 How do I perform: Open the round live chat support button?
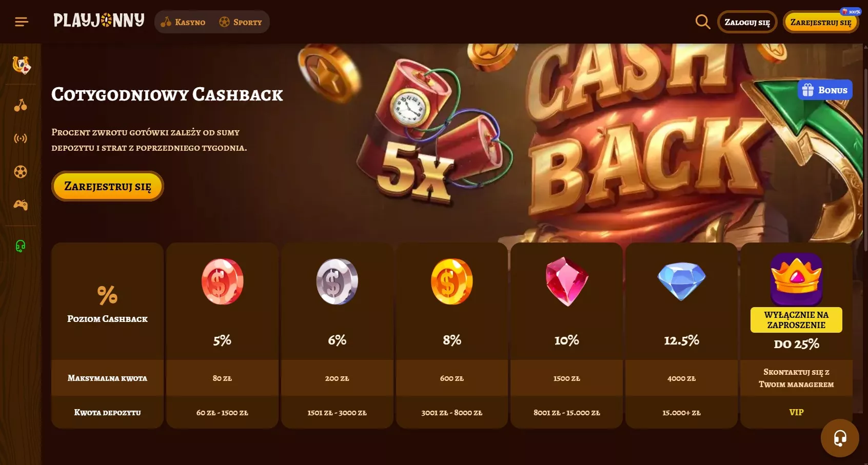tap(840, 438)
